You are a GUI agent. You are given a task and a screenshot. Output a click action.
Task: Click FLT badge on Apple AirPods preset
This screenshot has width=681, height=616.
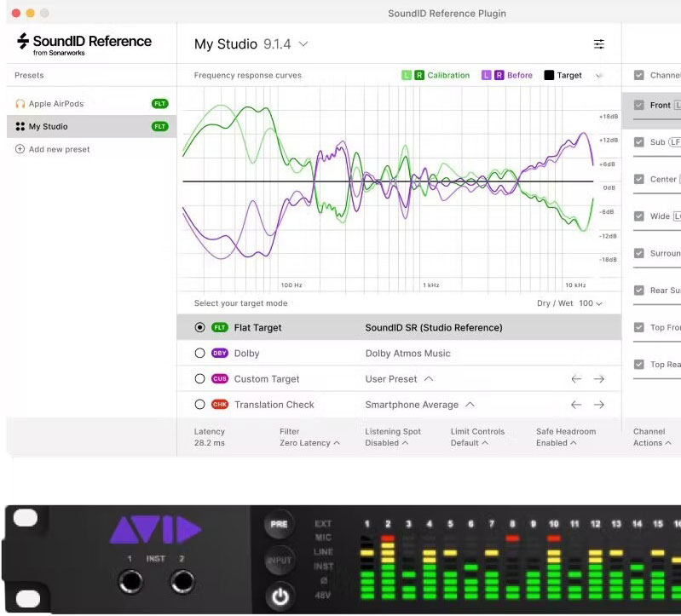pos(160,104)
